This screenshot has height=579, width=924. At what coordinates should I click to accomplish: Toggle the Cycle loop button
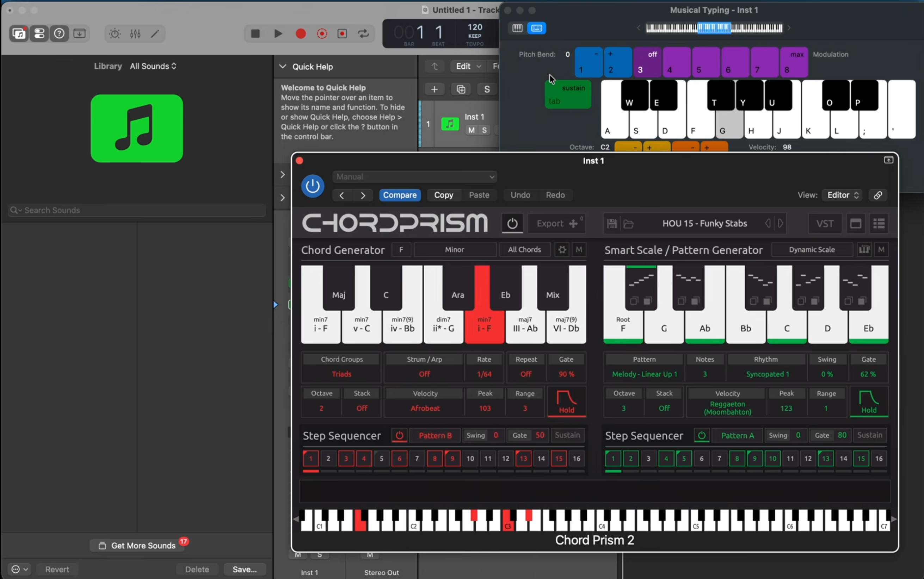point(364,34)
